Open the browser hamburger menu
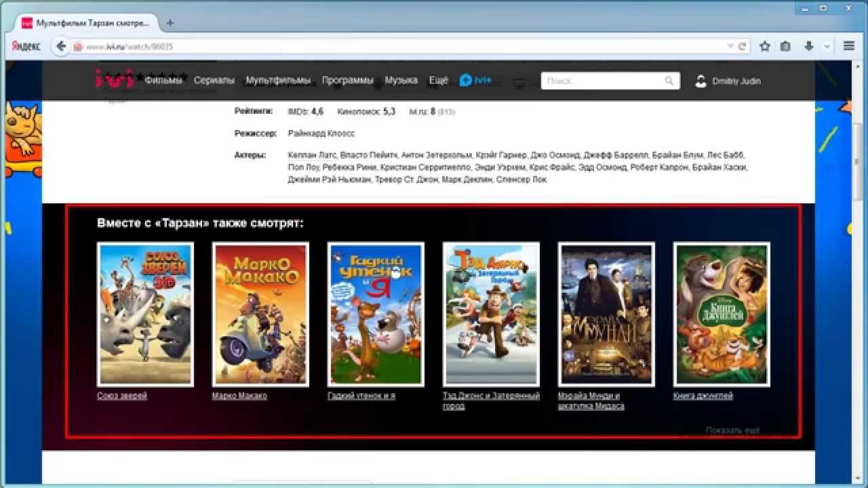 (849, 46)
